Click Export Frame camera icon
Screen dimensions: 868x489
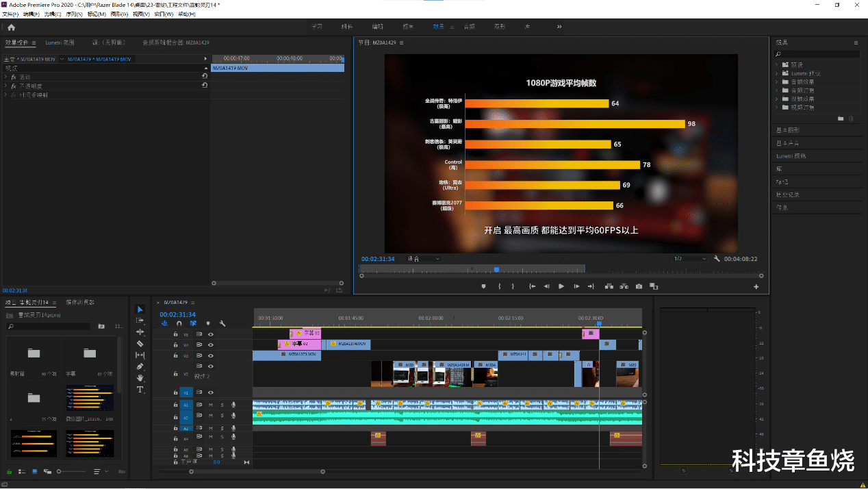click(639, 286)
